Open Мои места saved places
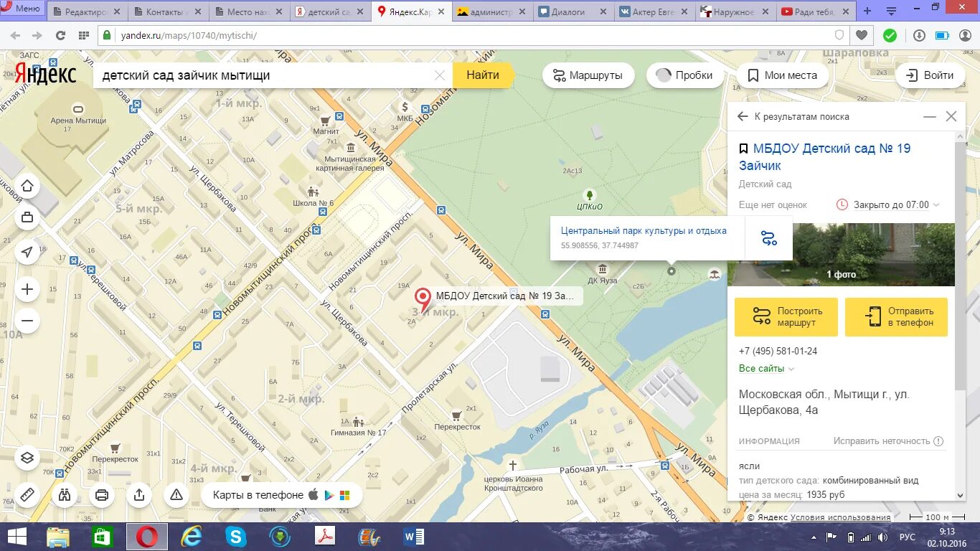 [x=783, y=75]
